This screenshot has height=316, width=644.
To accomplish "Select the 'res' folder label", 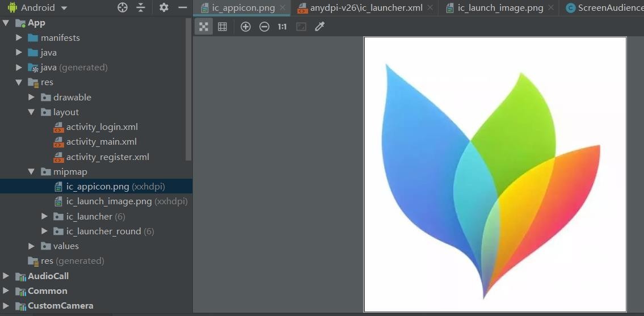I will pos(47,82).
